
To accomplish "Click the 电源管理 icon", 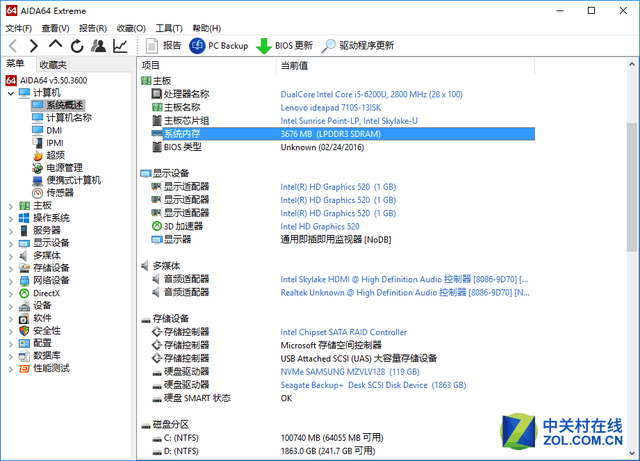I will point(38,168).
